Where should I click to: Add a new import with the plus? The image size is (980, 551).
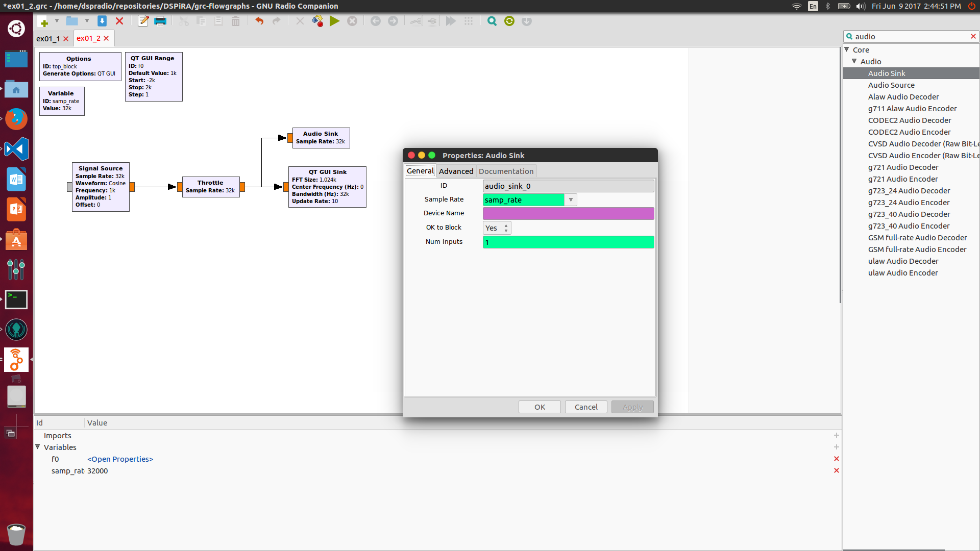coord(836,435)
